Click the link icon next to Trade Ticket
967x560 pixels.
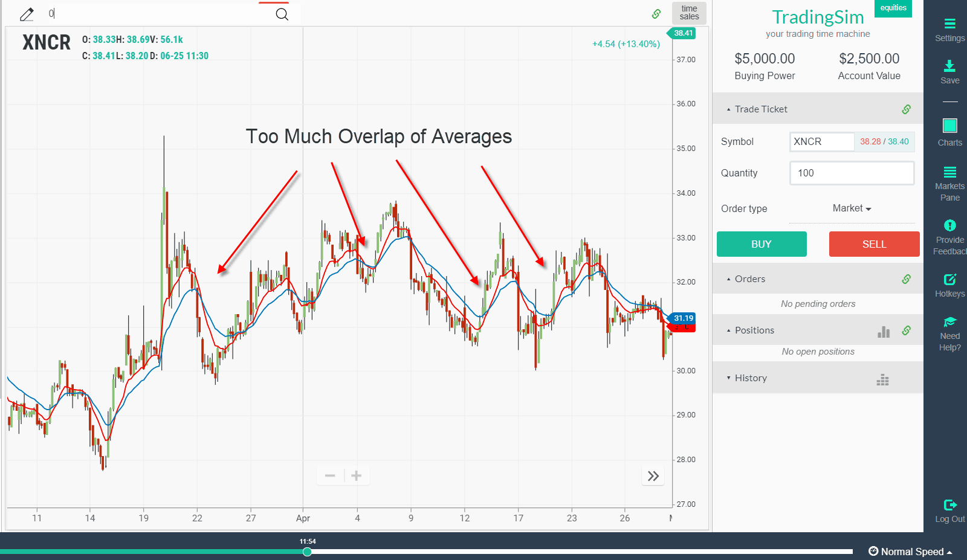point(906,109)
